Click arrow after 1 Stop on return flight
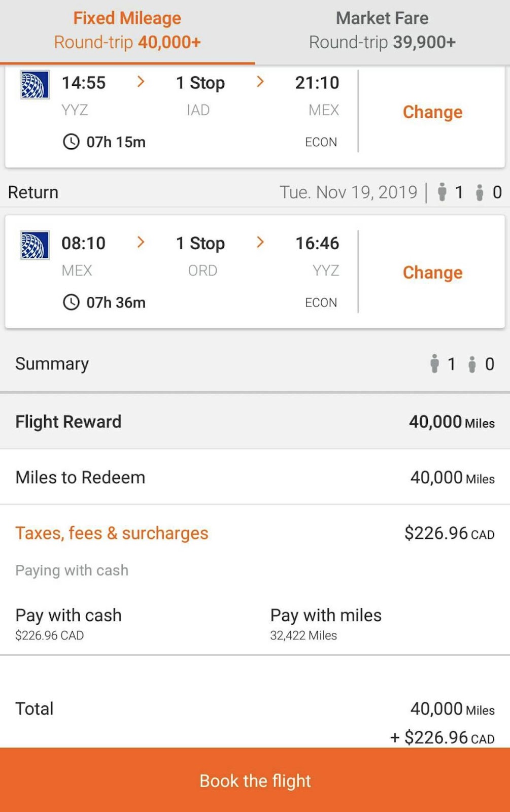 [260, 243]
